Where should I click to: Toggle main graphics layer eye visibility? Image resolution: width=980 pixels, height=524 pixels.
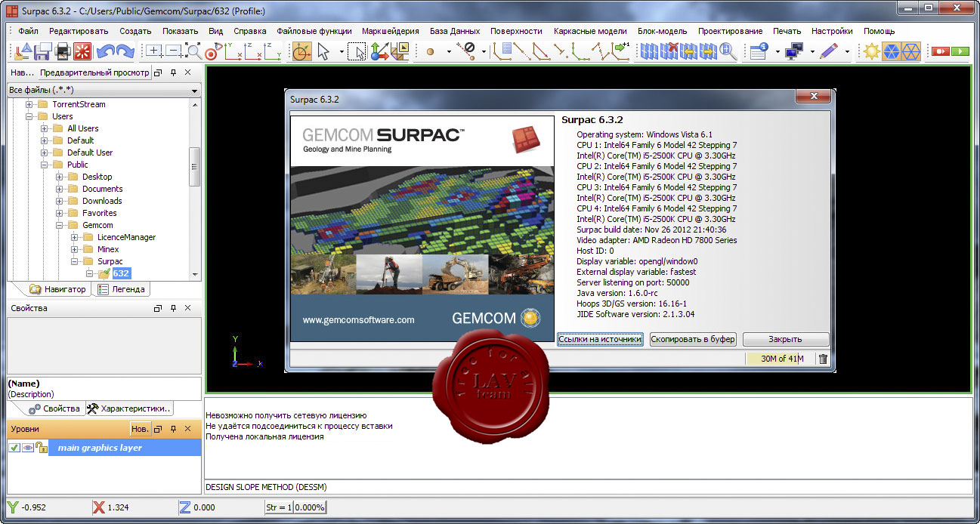pyautogui.click(x=27, y=448)
